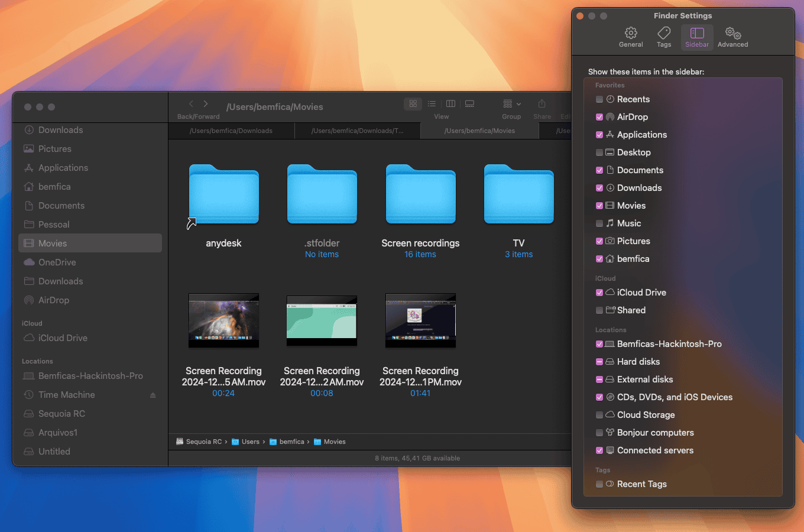The image size is (804, 532).
Task: Switch to icon grid view
Action: [413, 104]
